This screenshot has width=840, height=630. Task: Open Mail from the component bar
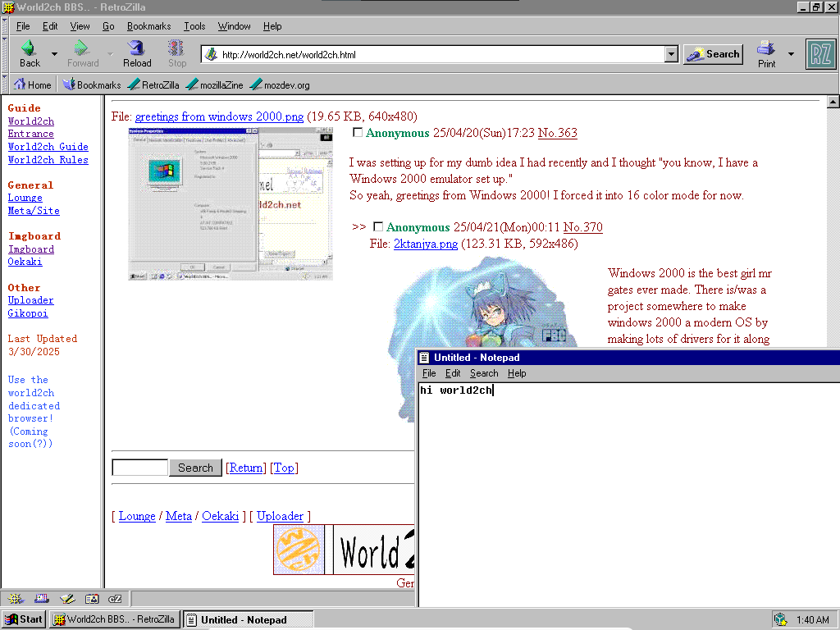(42, 599)
